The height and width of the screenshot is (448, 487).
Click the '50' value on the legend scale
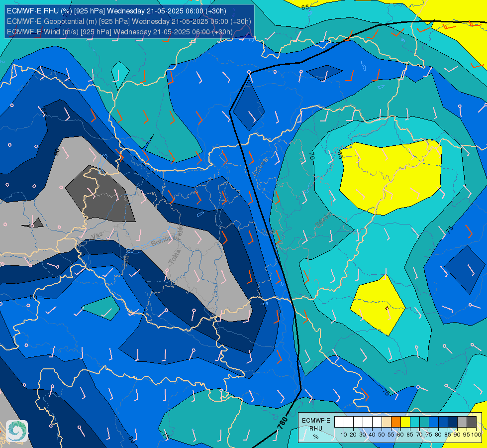[382, 435]
